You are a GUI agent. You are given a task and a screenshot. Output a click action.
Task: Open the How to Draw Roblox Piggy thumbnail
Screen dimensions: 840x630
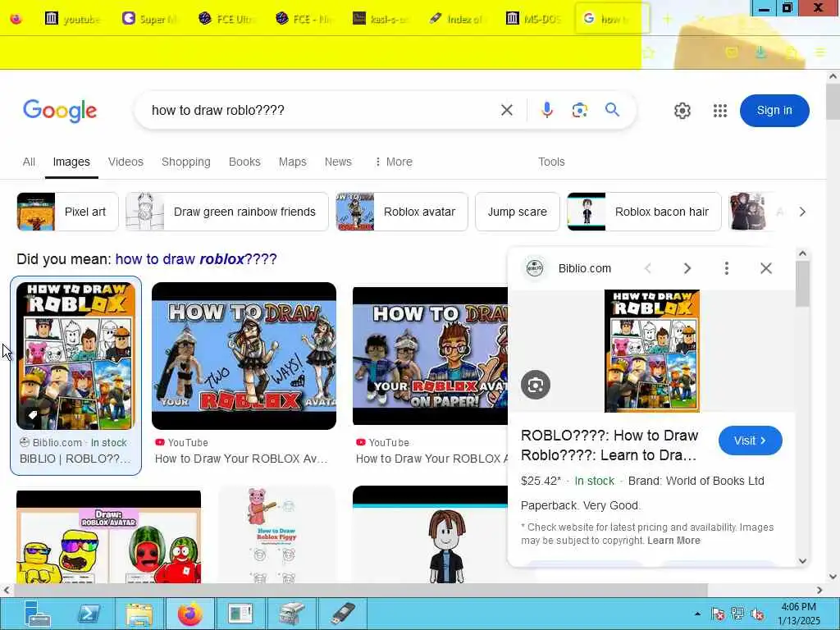(x=277, y=535)
